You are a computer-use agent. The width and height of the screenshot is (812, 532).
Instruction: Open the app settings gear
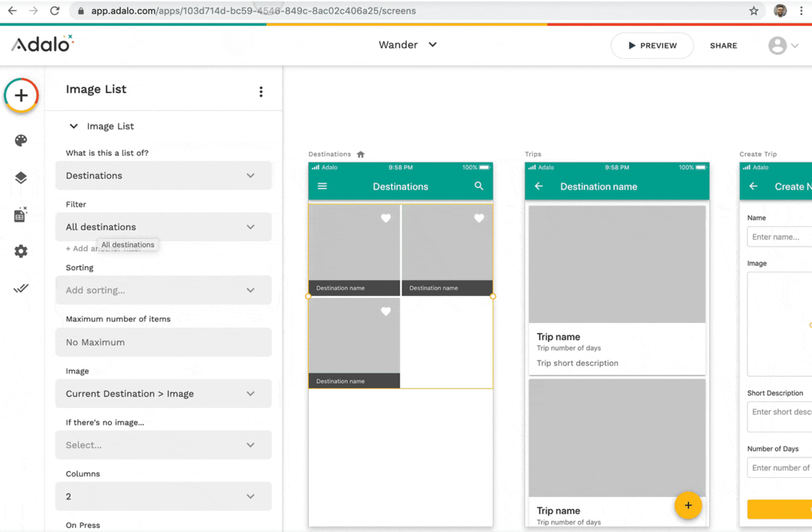(x=21, y=251)
